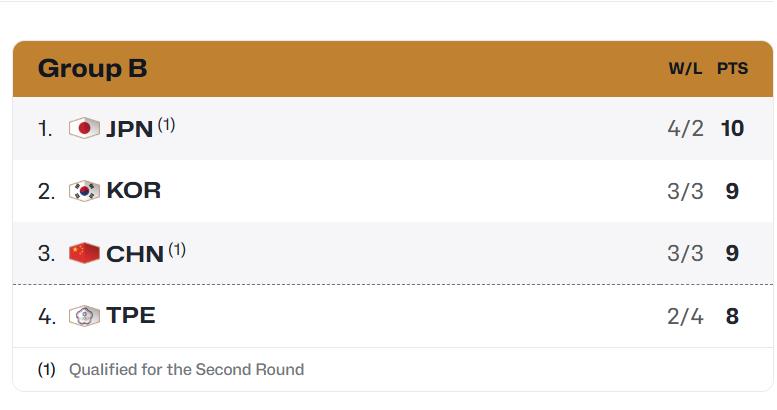Image resolution: width=777 pixels, height=410 pixels.
Task: Click the footnote marker beside JPN
Action: point(166,125)
